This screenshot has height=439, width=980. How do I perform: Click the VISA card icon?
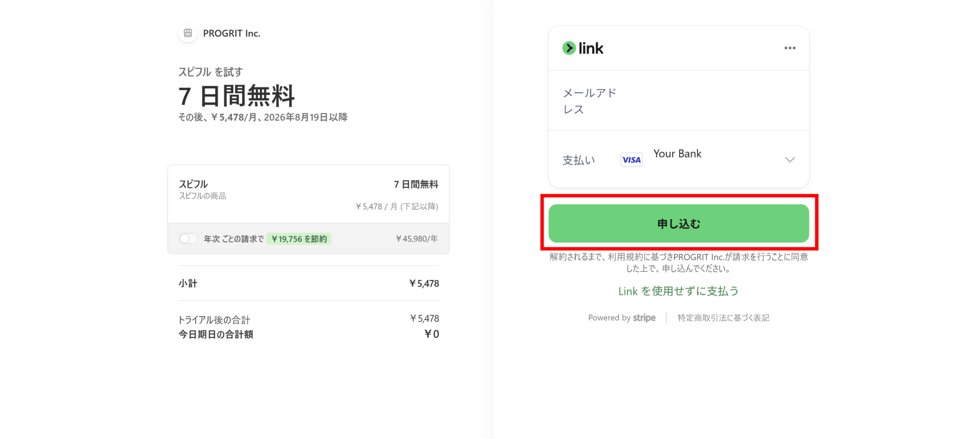[x=631, y=160]
